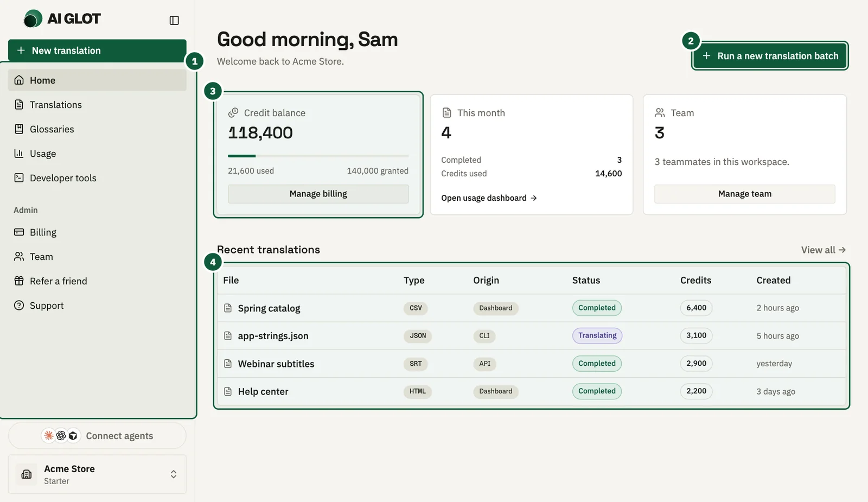
Task: Open the Spring catalog translation row
Action: pyautogui.click(x=532, y=308)
